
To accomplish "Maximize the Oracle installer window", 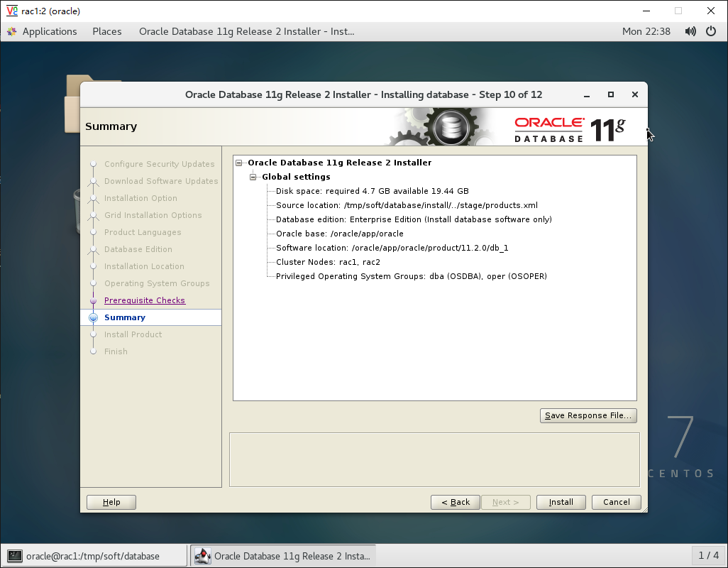I will pos(611,94).
